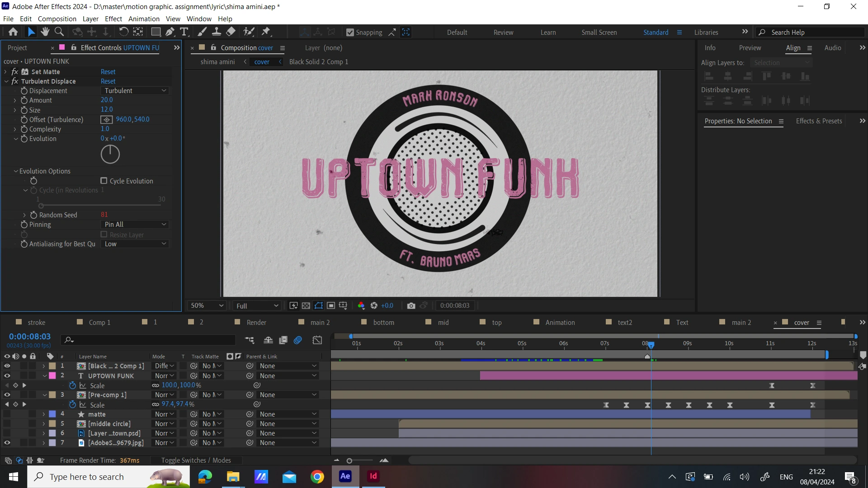868x488 pixels.
Task: Click the timeline search field
Action: coord(149,340)
